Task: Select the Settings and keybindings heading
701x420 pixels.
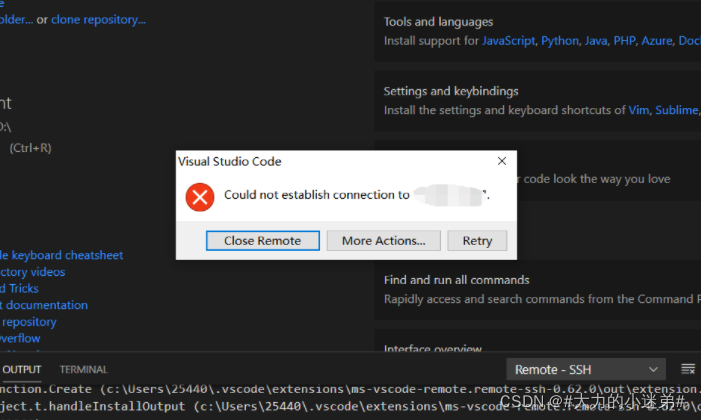Action: 451,91
